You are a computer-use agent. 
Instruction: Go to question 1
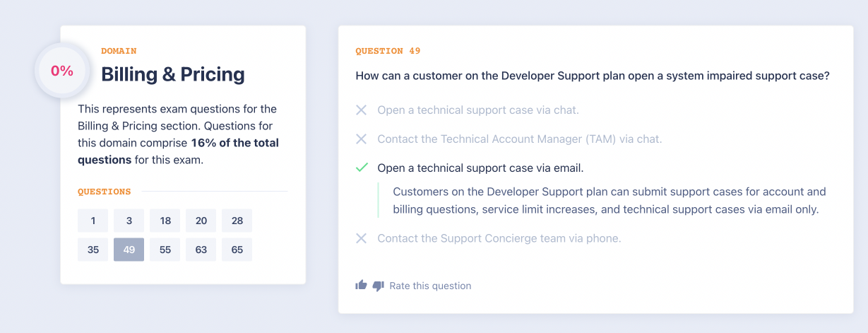[93, 221]
